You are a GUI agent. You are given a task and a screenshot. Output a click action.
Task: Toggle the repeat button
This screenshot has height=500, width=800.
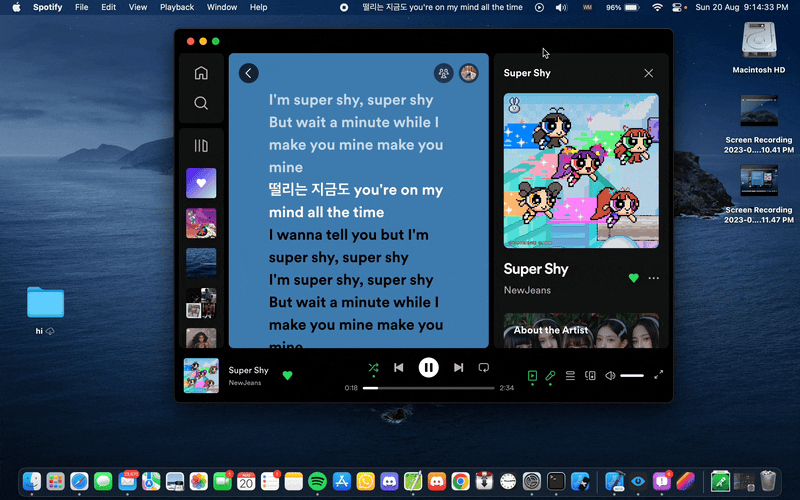[x=484, y=368]
